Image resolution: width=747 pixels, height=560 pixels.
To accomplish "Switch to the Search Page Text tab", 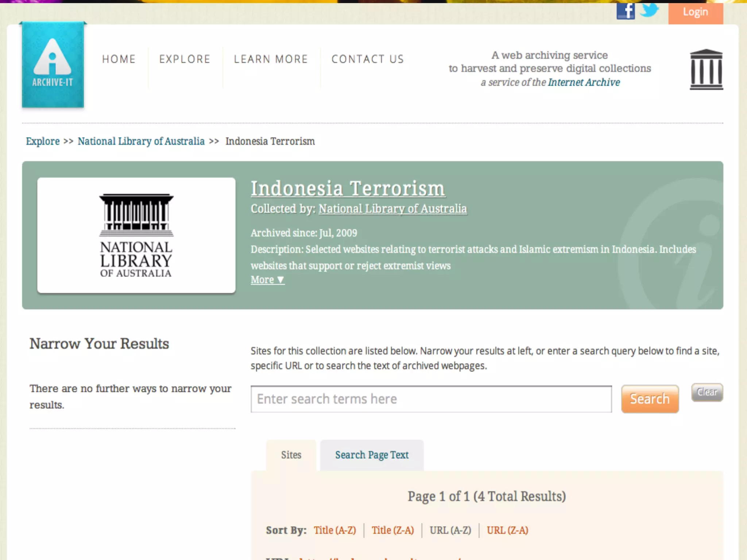I will (x=372, y=455).
